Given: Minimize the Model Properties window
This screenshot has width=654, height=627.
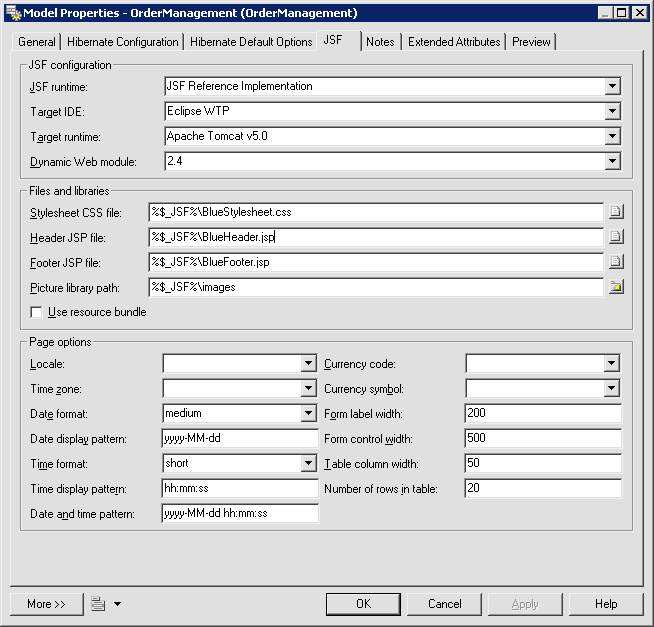Looking at the screenshot, I should (605, 13).
